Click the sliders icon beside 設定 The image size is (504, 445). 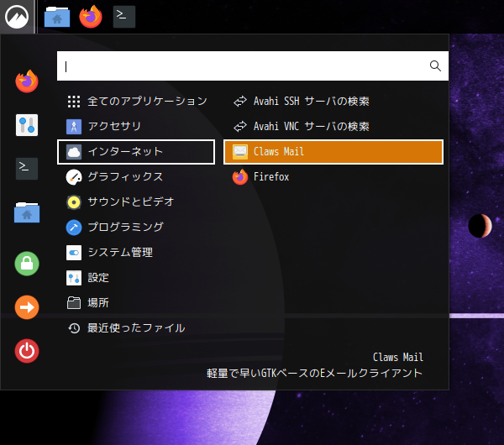pyautogui.click(x=74, y=278)
